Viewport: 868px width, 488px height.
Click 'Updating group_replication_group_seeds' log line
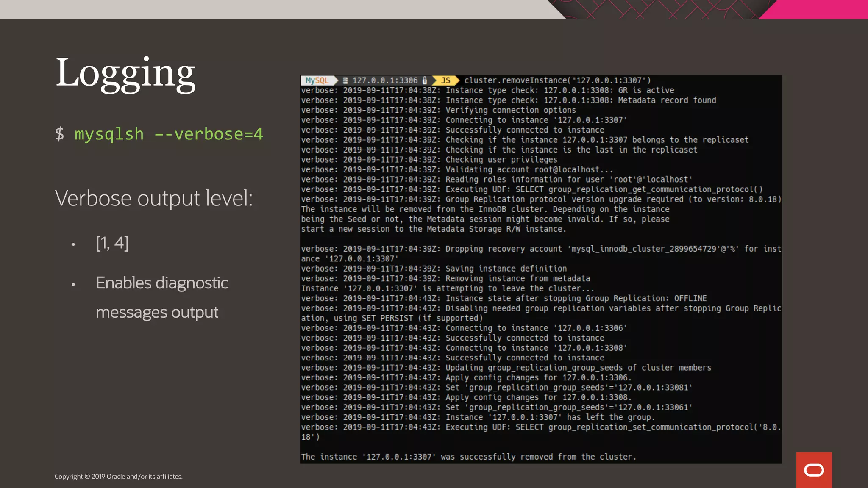506,368
